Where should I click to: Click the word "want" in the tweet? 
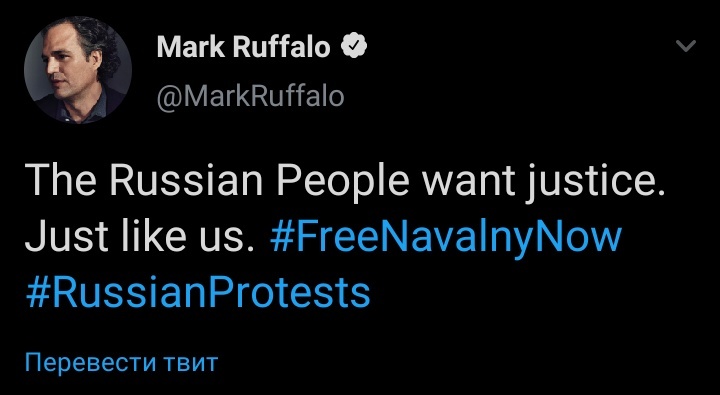[468, 181]
